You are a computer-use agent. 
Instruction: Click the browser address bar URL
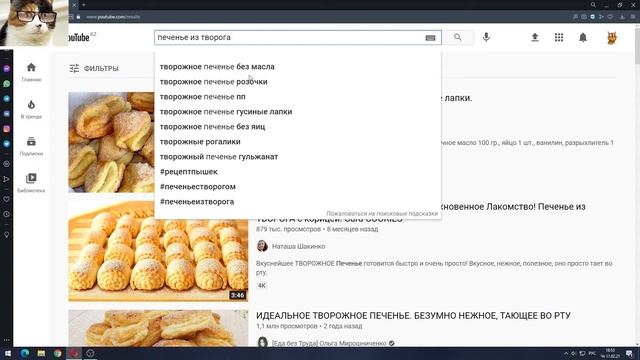pyautogui.click(x=113, y=17)
